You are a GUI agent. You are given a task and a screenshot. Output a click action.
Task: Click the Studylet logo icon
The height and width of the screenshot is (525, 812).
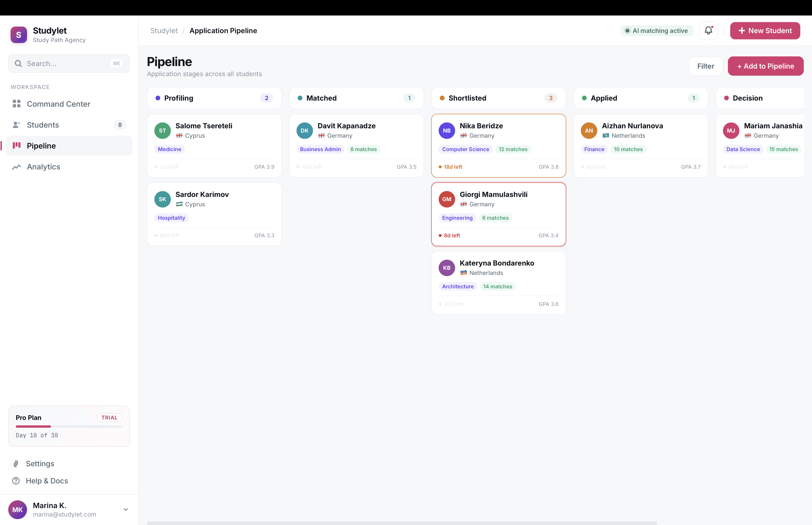(19, 35)
